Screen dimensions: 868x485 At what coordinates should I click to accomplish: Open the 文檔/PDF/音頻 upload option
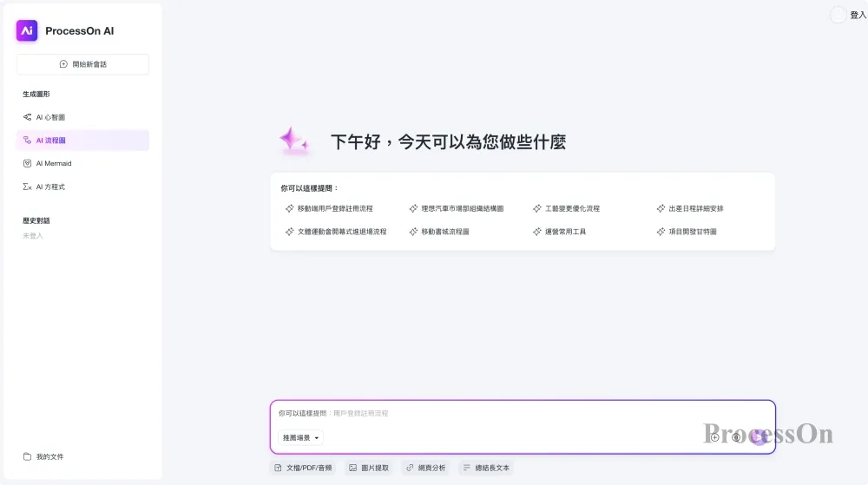303,468
